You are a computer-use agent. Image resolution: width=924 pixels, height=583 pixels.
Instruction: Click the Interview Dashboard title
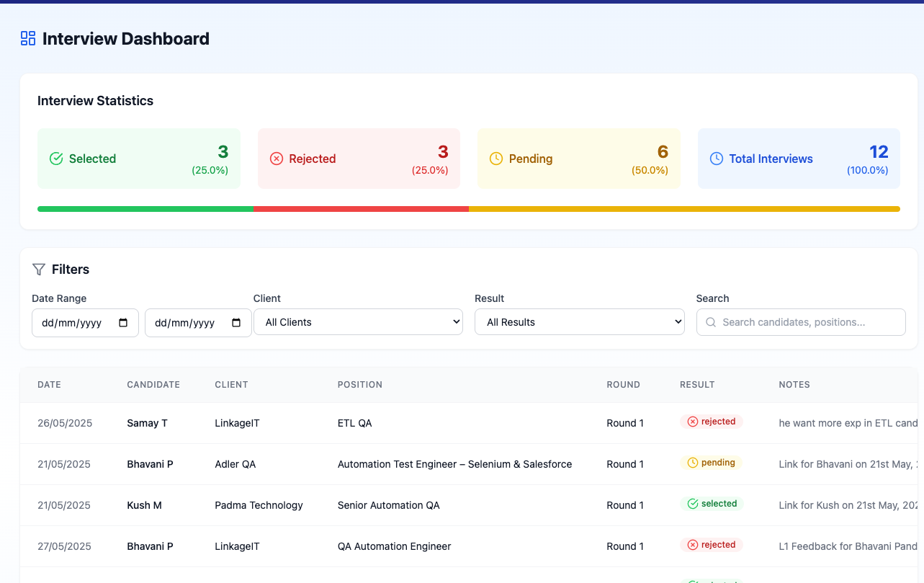125,38
